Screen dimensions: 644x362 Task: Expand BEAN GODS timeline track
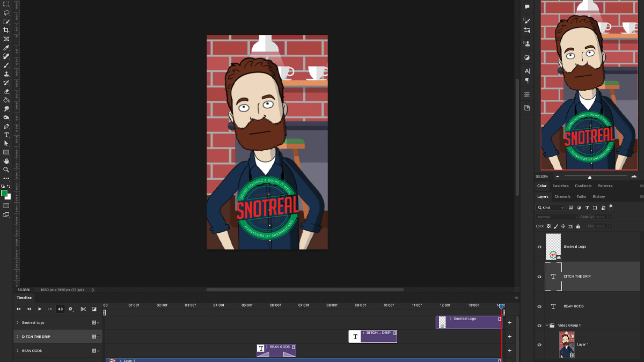(18, 351)
